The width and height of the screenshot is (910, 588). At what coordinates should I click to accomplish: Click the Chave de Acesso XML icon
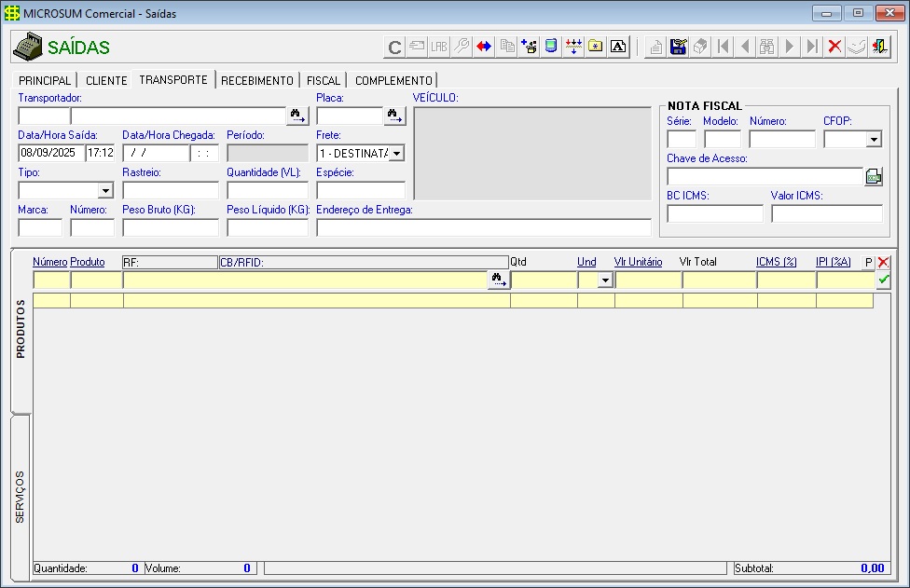pos(874,177)
